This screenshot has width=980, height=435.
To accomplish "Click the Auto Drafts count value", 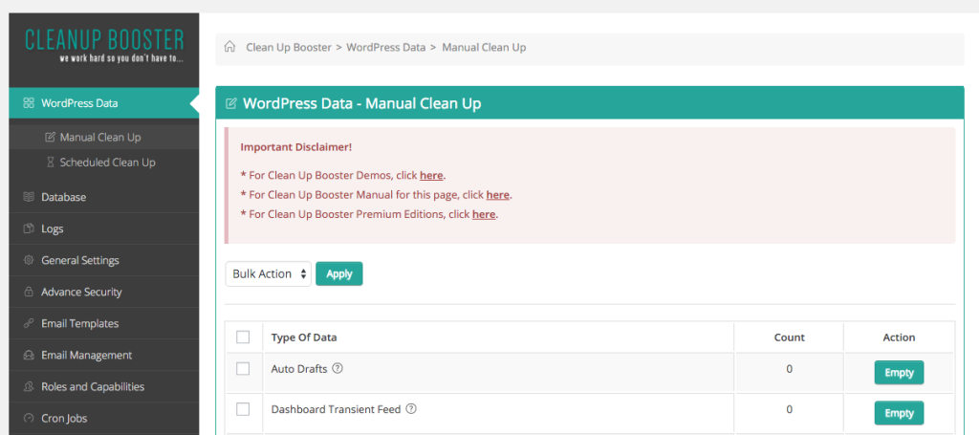I will [x=790, y=369].
